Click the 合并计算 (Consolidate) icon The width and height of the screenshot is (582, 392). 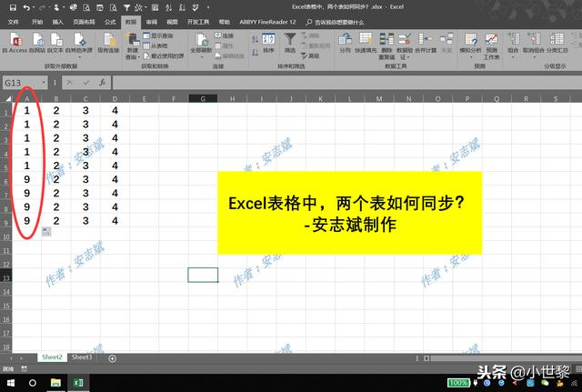(x=426, y=43)
